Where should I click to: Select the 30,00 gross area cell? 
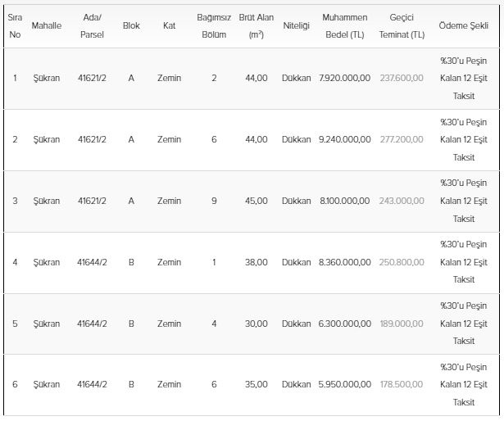(x=257, y=324)
